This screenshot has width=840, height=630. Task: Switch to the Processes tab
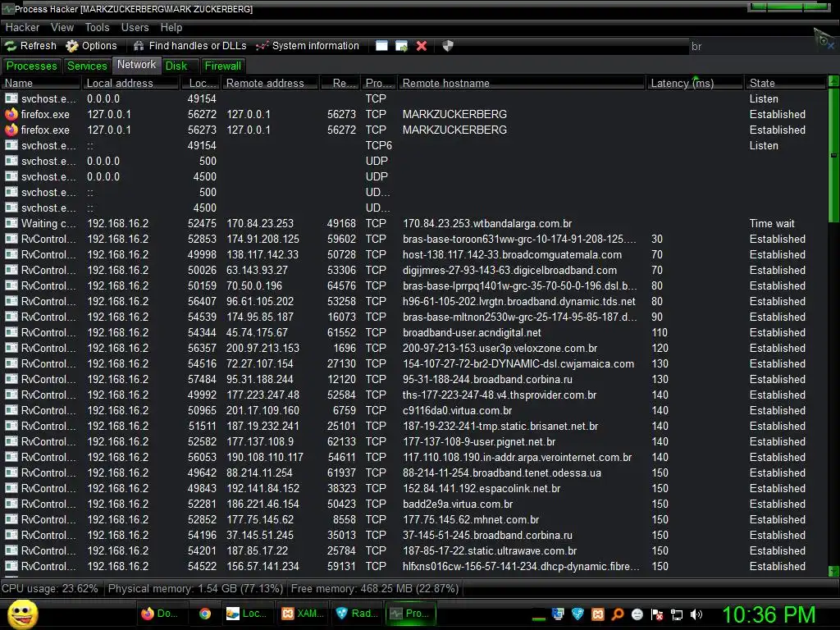(32, 66)
